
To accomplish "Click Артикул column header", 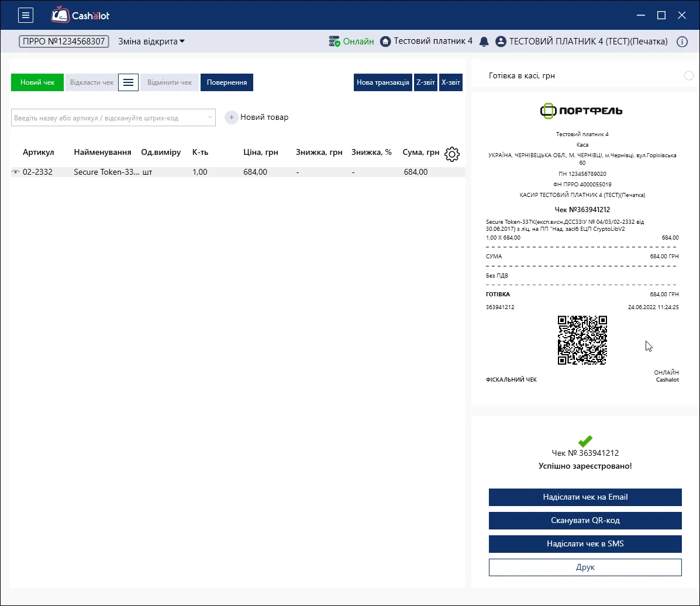I will [39, 152].
